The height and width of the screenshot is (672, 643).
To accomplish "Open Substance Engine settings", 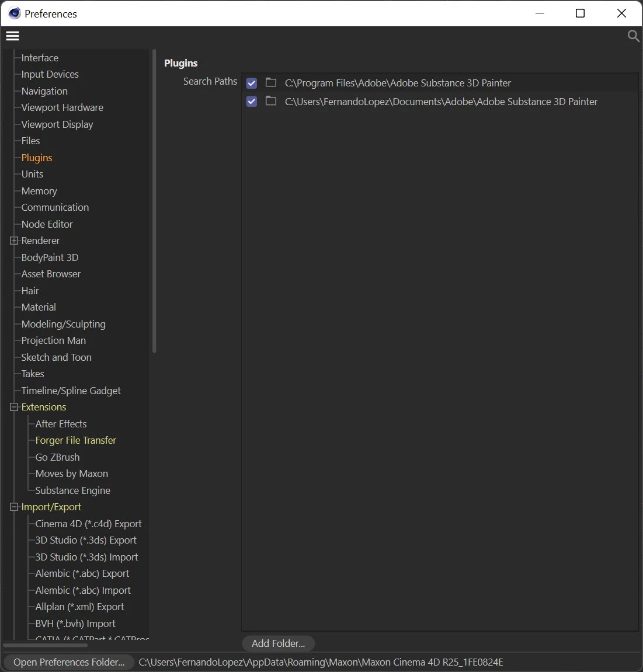I will [x=73, y=490].
